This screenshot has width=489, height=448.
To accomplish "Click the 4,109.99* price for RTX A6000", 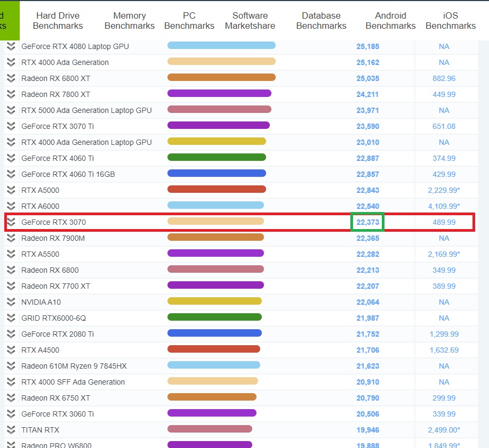I will coord(444,206).
